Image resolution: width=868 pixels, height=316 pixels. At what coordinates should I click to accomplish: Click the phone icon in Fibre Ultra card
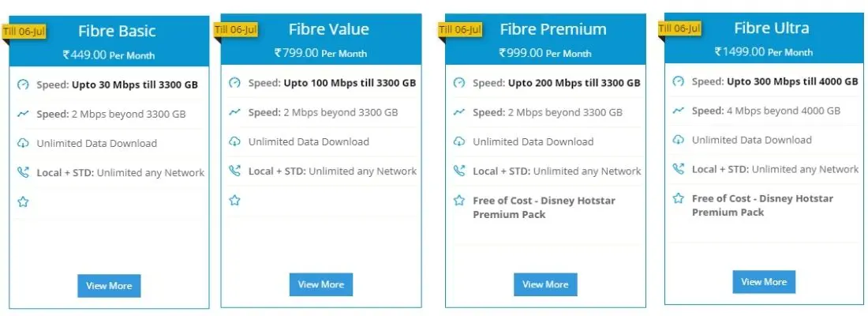coord(678,168)
